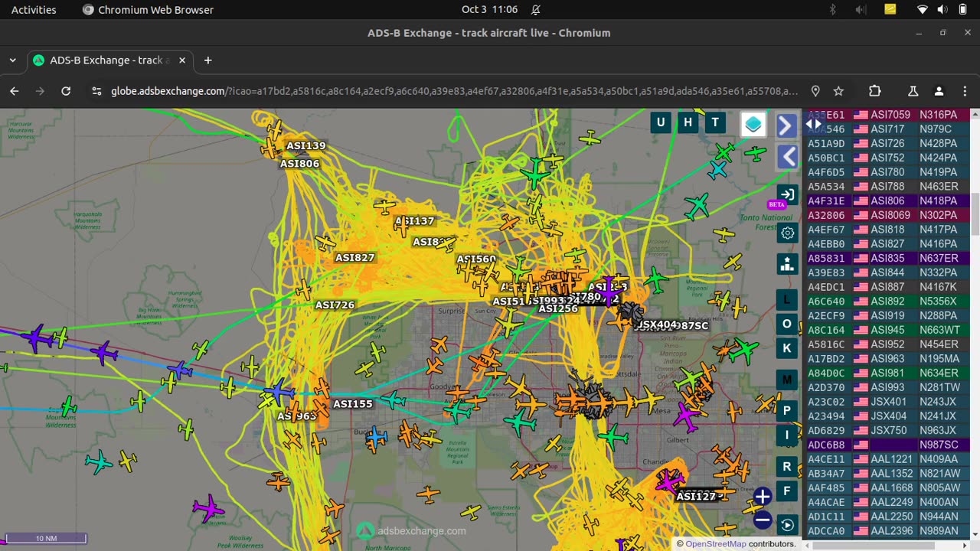980x551 pixels.
Task: Select table row ADC6B8 N987SC
Action: click(888, 445)
